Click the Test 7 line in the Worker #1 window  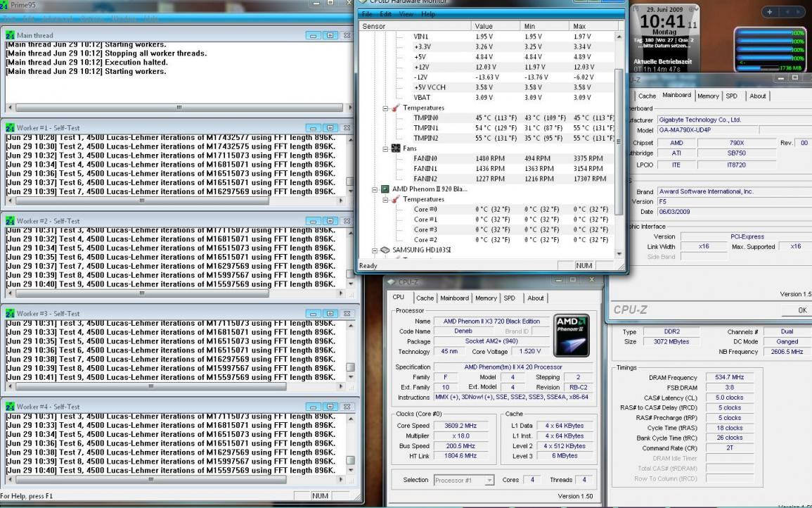point(171,192)
